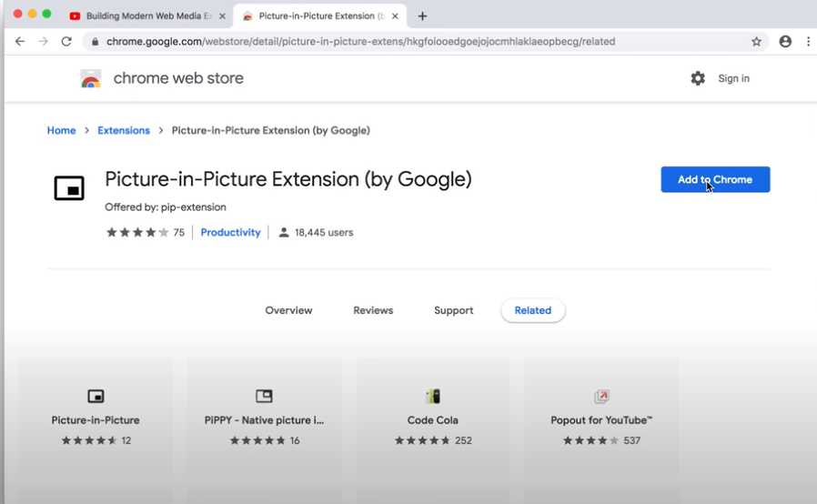Screen dimensions: 817x504
Task: Click Add to Chrome button
Action: [715, 179]
